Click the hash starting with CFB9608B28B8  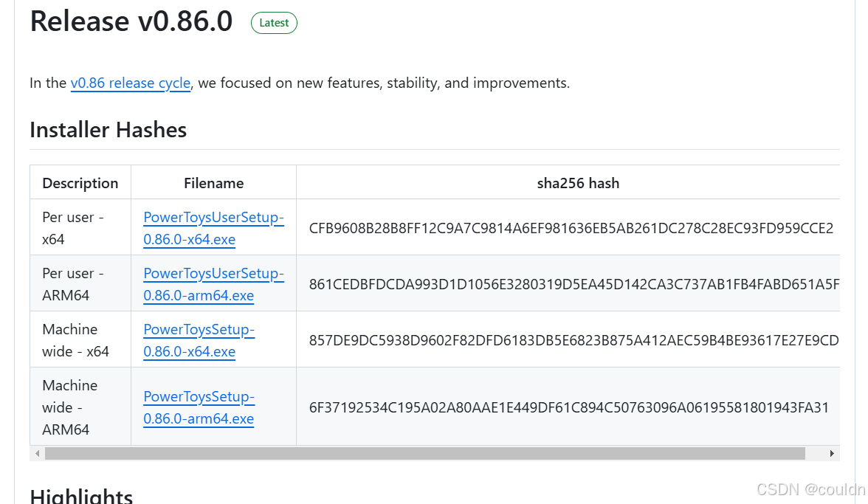point(571,229)
